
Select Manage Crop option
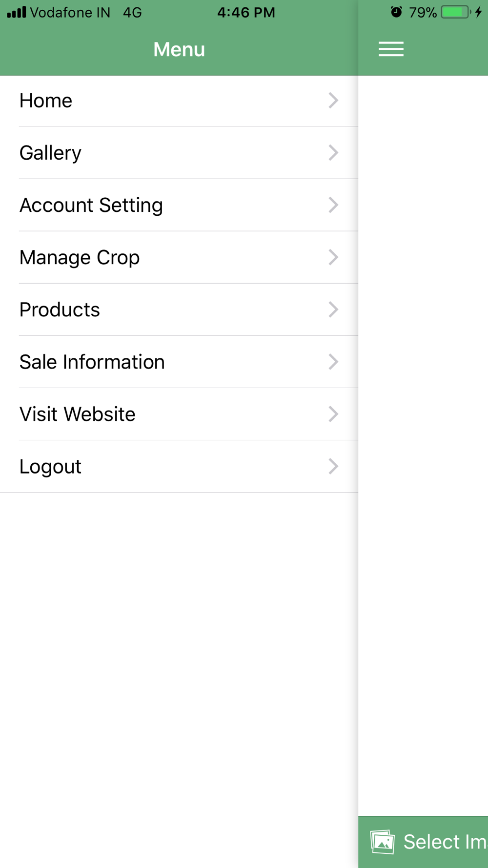(x=179, y=257)
